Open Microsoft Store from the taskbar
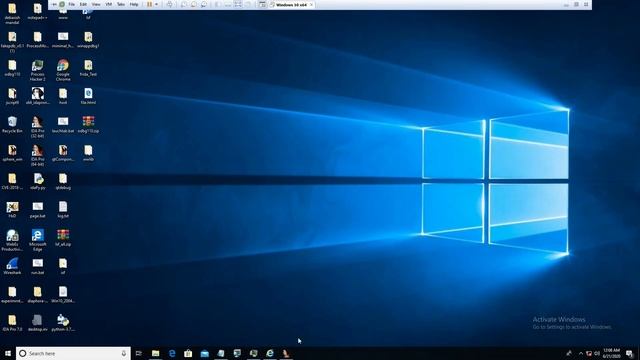The width and height of the screenshot is (640, 360). (x=188, y=353)
